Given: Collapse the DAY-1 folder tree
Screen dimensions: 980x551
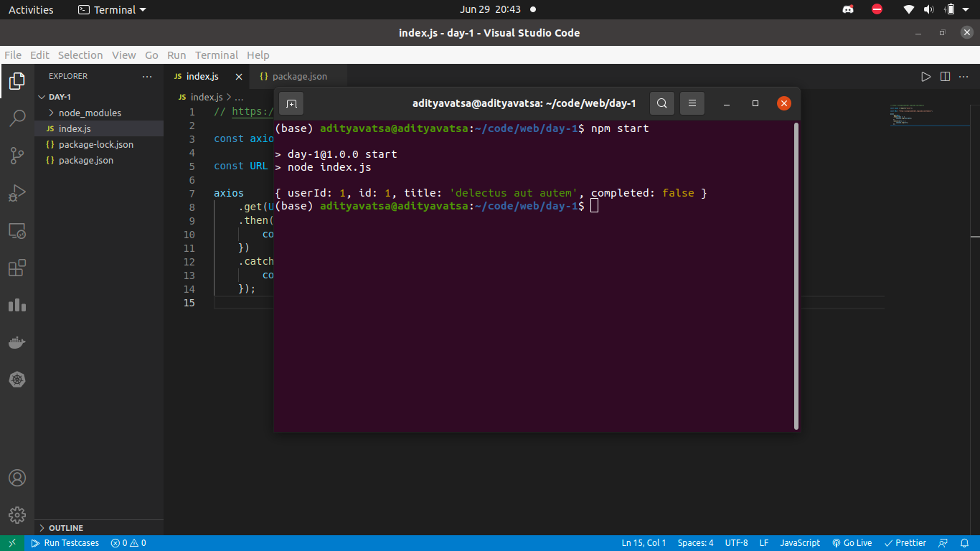Looking at the screenshot, I should click(x=60, y=97).
